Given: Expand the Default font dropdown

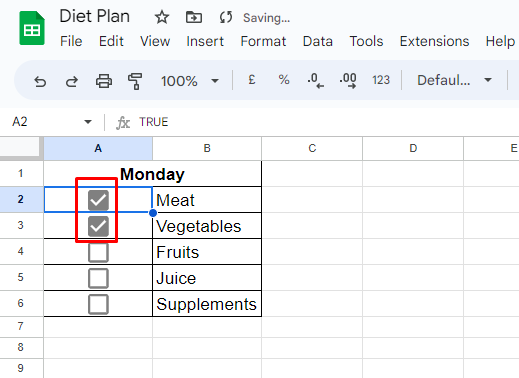Looking at the screenshot, I should (x=455, y=80).
